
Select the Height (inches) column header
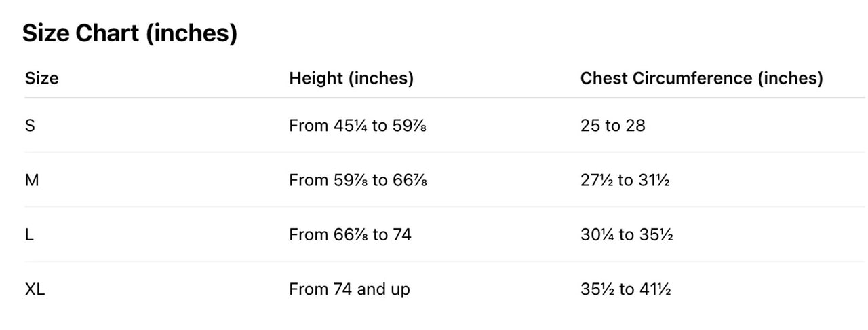[351, 78]
